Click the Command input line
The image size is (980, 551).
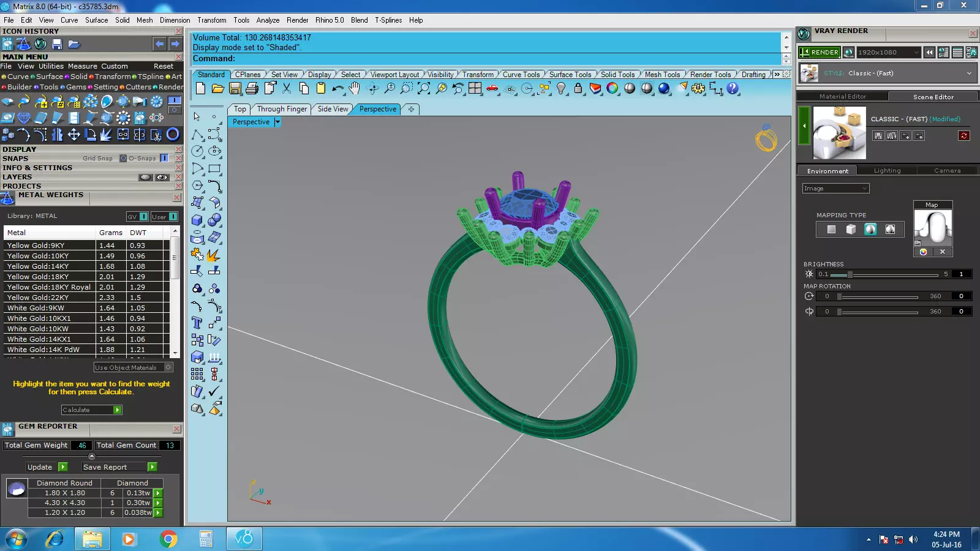pos(487,59)
